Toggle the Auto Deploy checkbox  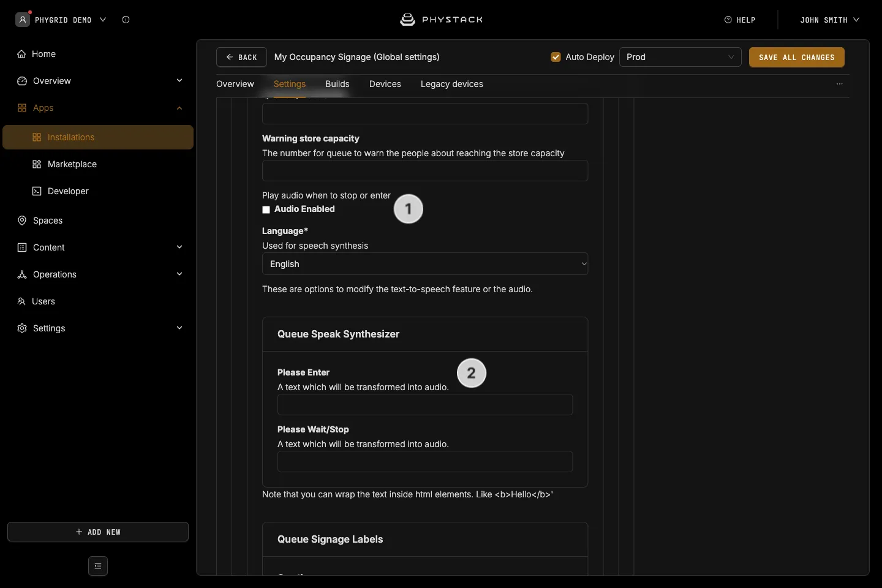coord(556,57)
